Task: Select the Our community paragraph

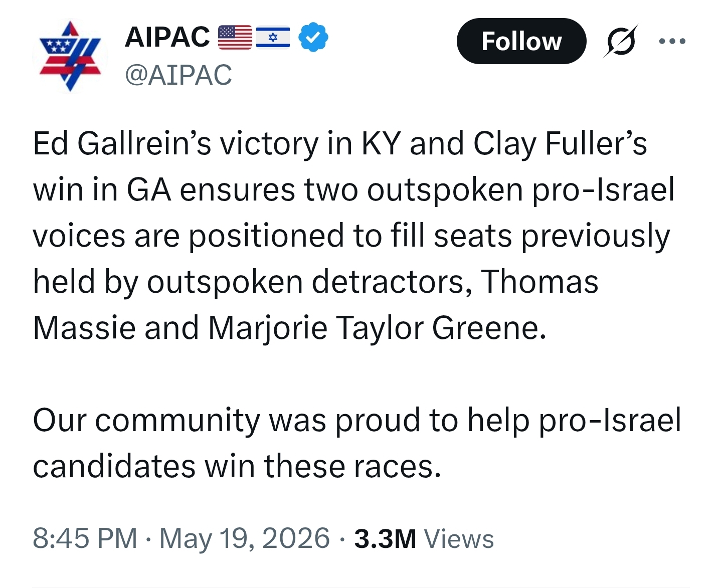Action: (x=357, y=443)
